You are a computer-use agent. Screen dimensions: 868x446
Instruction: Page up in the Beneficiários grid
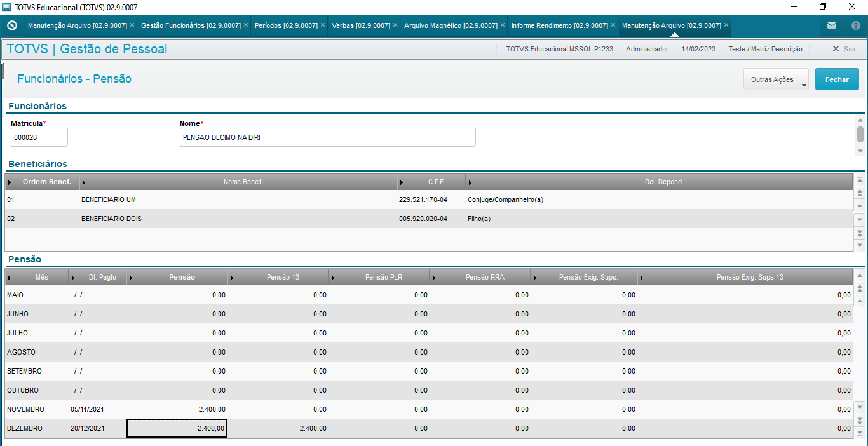[x=860, y=193]
